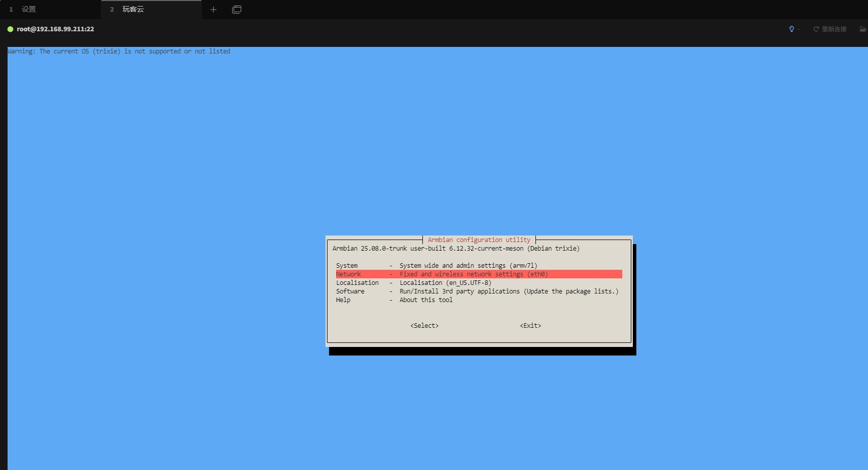Click the Armbian 25.08.0-trunk version line

[456, 249]
